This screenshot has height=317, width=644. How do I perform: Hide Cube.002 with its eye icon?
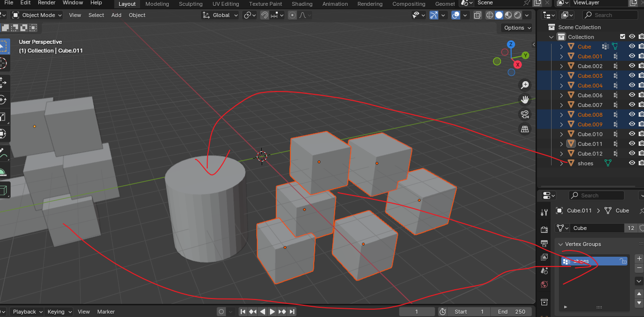click(x=632, y=66)
